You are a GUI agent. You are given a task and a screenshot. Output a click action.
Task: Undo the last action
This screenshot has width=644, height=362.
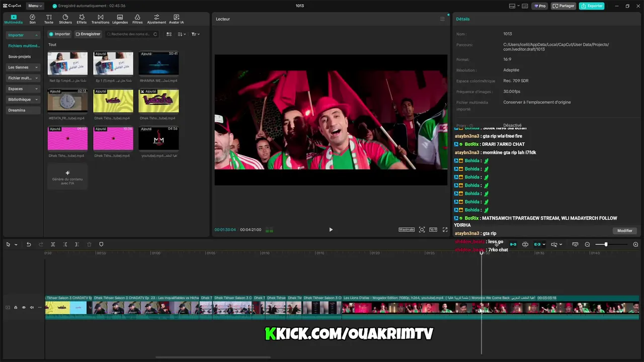(29, 244)
